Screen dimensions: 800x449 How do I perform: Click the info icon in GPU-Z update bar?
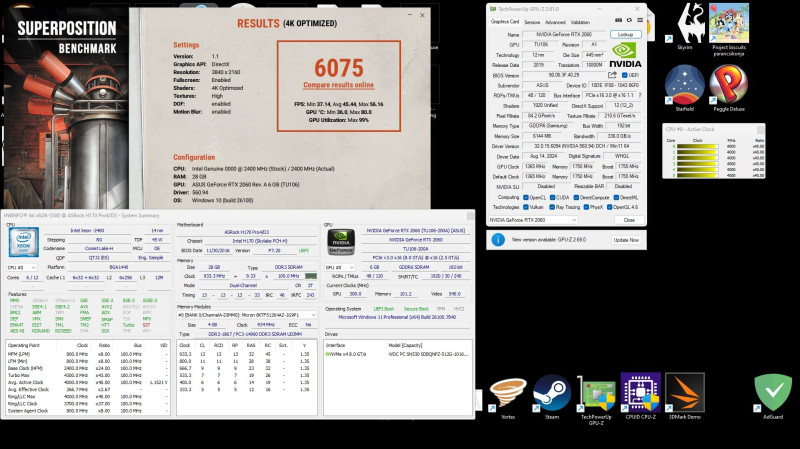pos(498,240)
